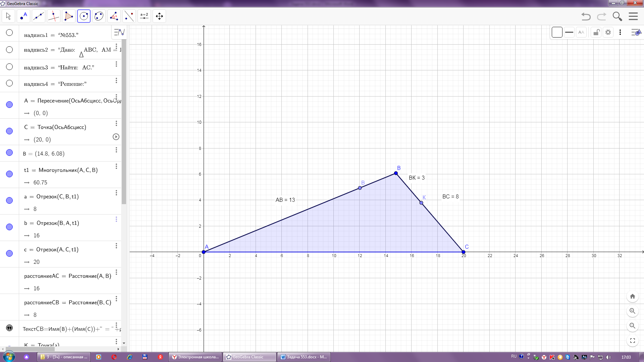Viewport: 644px width, 362px height.
Task: Select point C on the x-axis
Action: click(x=464, y=252)
